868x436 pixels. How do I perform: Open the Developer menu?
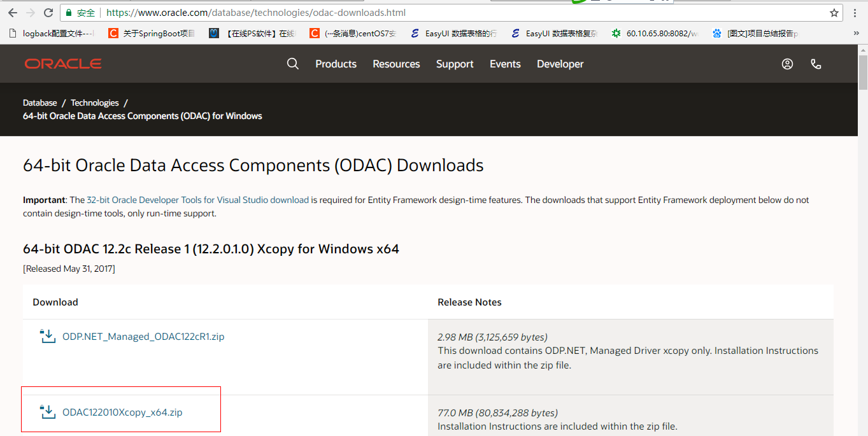(x=560, y=64)
